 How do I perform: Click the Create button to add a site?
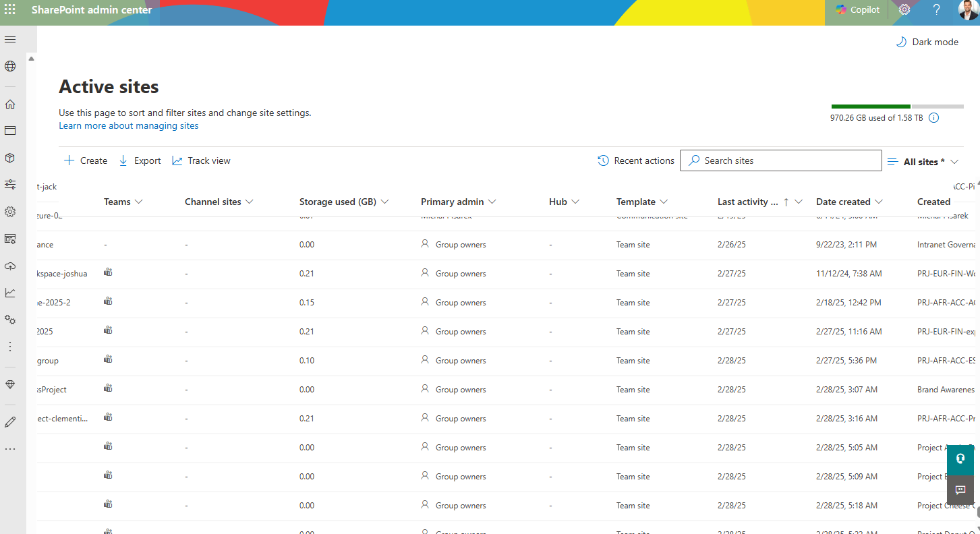click(84, 160)
